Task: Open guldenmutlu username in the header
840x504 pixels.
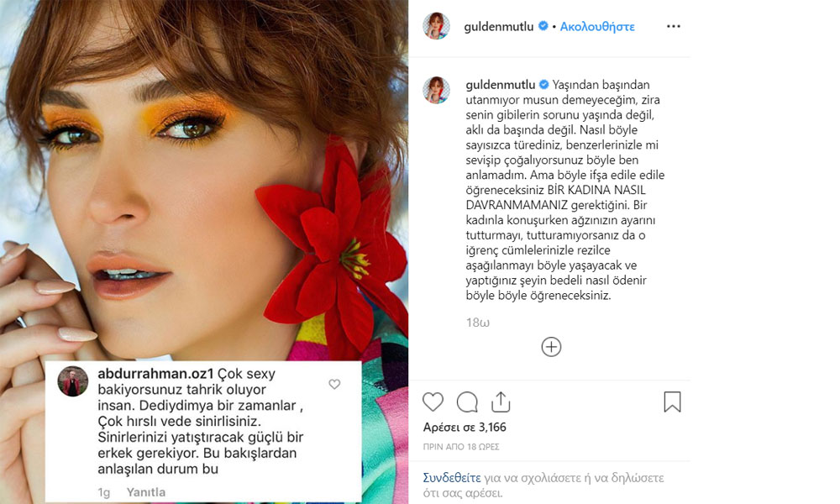Action: (499, 26)
